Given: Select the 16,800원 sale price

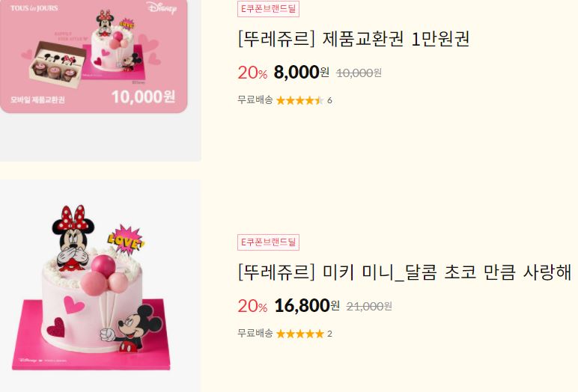Looking at the screenshot, I should pyautogui.click(x=307, y=305).
